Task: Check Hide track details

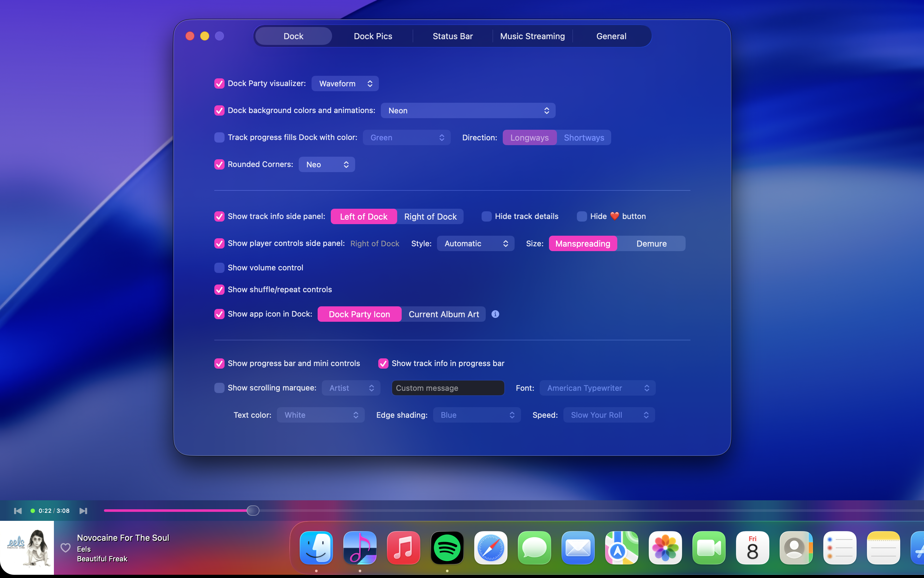Action: [486, 216]
